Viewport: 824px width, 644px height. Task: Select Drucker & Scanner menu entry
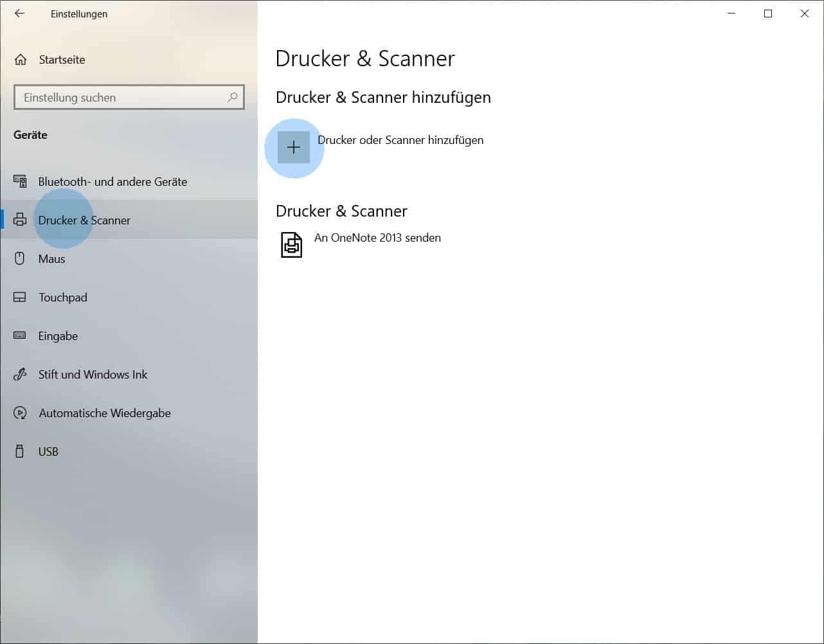click(x=129, y=220)
